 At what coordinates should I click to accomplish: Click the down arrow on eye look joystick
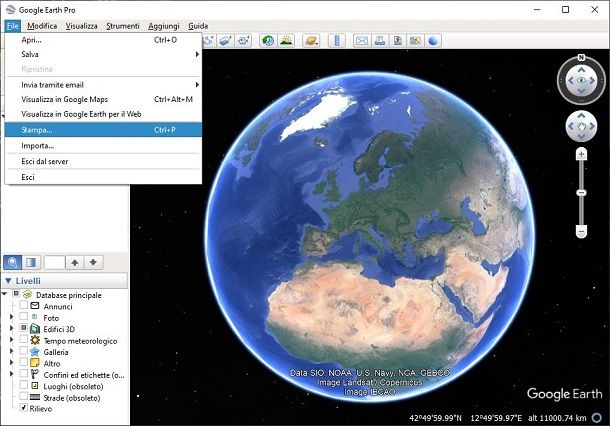(581, 91)
